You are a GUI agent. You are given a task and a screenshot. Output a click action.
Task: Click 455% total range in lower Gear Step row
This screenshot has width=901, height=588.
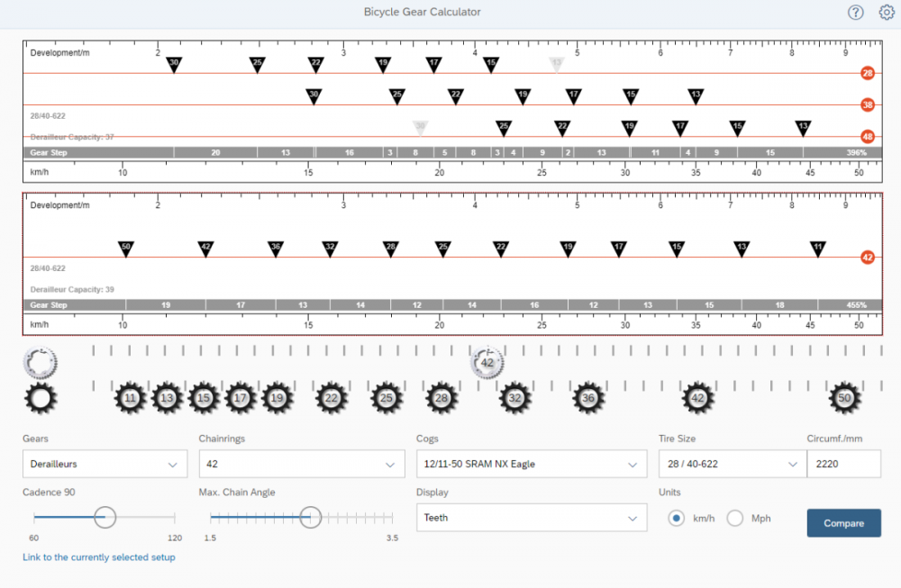click(856, 305)
